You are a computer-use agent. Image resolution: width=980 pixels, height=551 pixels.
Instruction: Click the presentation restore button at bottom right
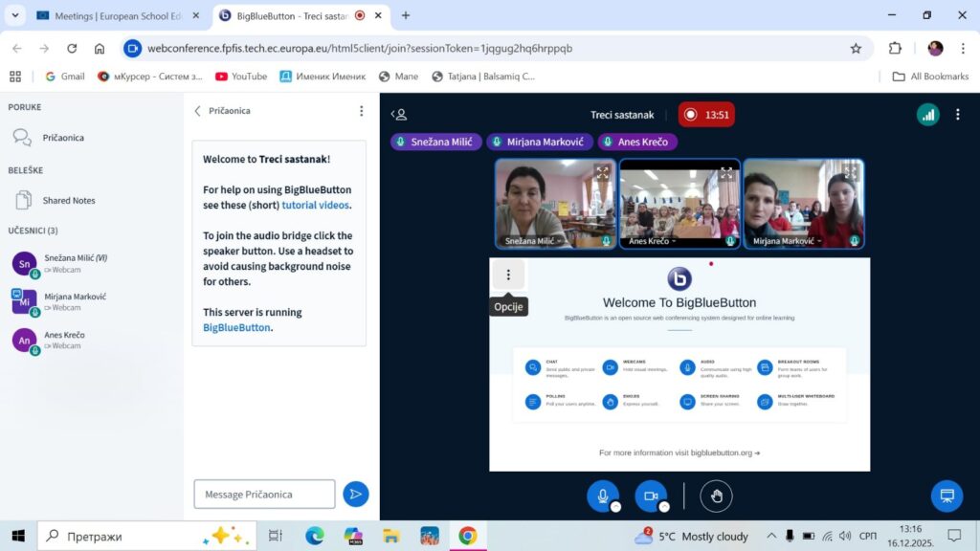947,496
